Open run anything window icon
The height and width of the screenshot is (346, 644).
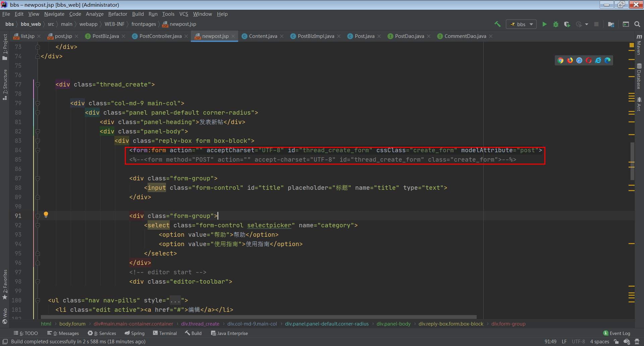[626, 24]
